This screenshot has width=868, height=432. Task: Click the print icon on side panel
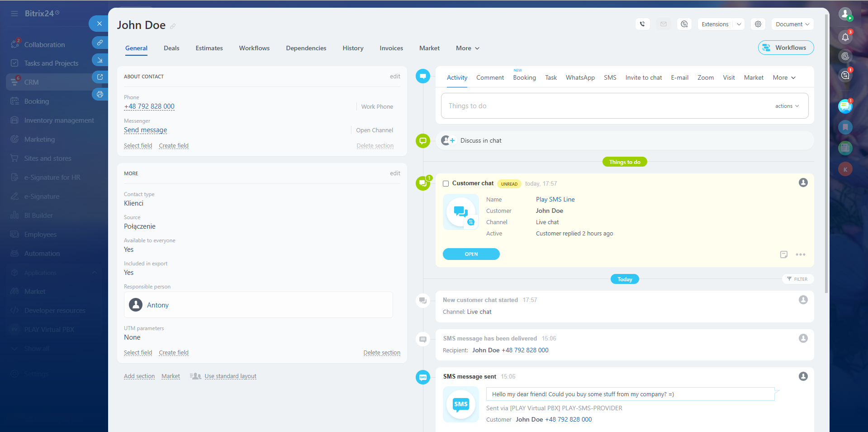pos(100,95)
